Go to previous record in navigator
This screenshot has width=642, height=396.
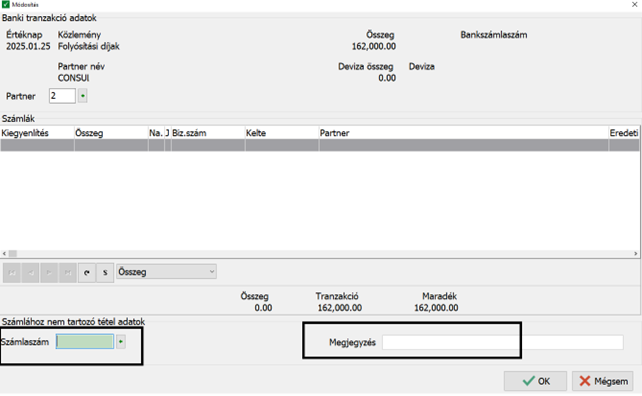pyautogui.click(x=30, y=273)
